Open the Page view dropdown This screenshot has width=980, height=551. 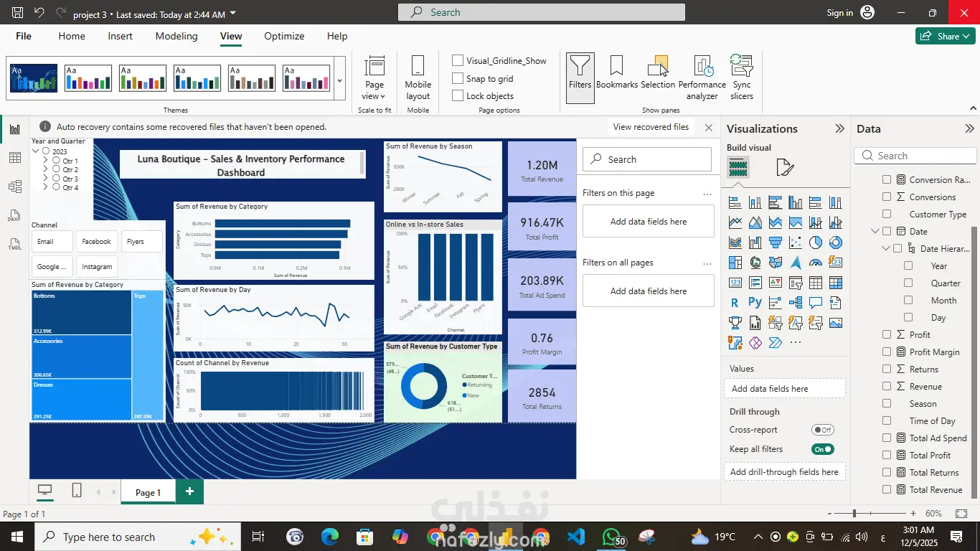click(x=374, y=77)
